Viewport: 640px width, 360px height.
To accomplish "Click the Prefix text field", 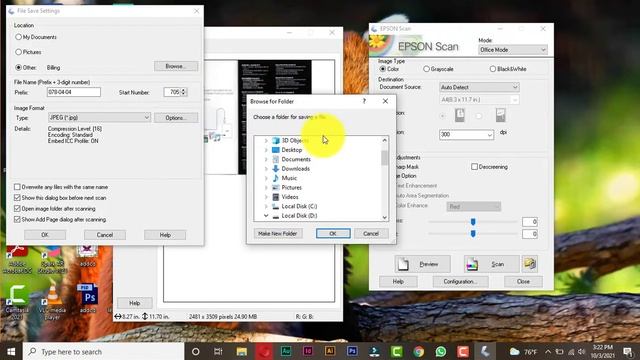I will click(73, 92).
